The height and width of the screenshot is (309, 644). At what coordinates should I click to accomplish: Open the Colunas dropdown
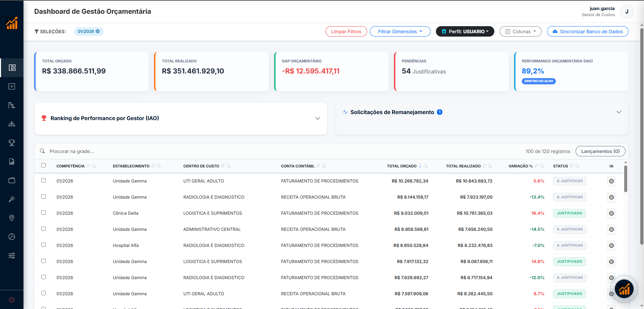click(x=520, y=32)
